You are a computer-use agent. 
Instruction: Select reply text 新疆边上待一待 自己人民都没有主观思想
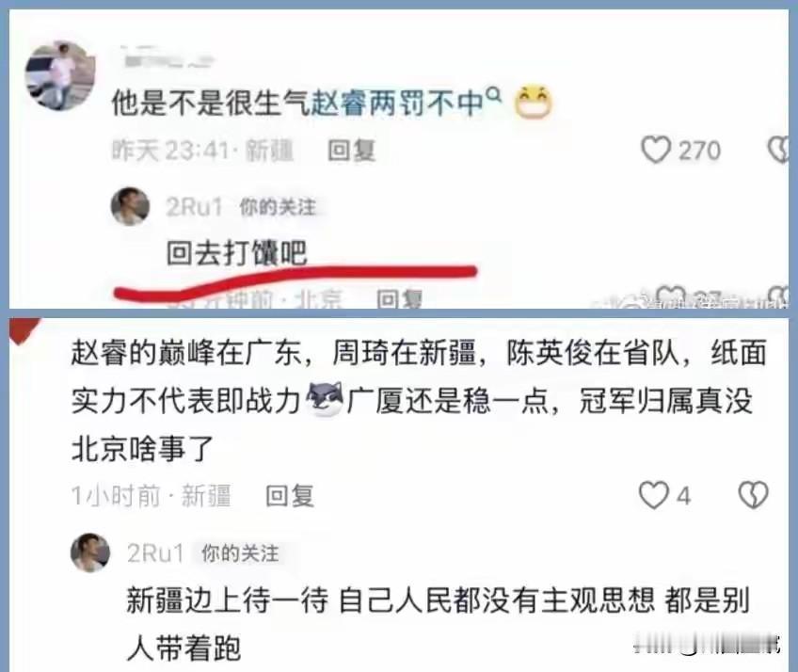(391, 600)
